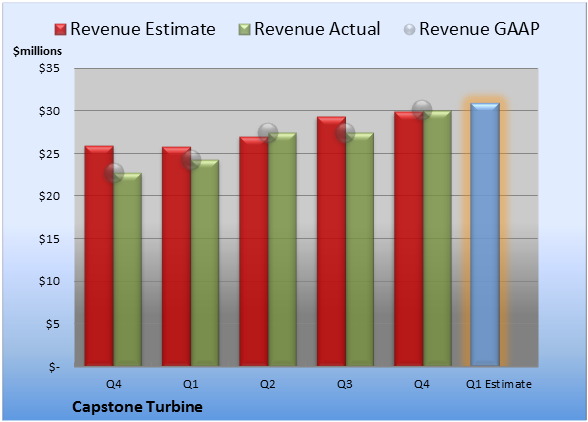The width and height of the screenshot is (588, 422).
Task: Click the red Revenue Estimate legend swatch
Action: click(60, 30)
